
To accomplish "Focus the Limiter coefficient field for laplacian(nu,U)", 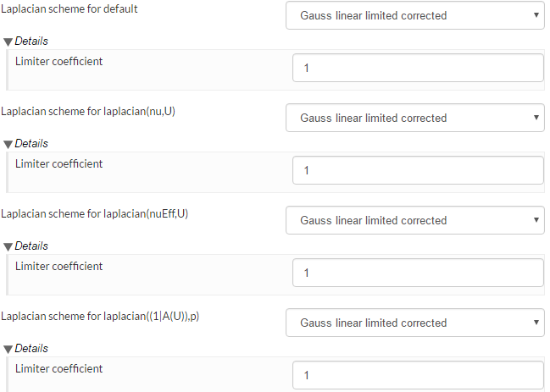I will 418,171.
